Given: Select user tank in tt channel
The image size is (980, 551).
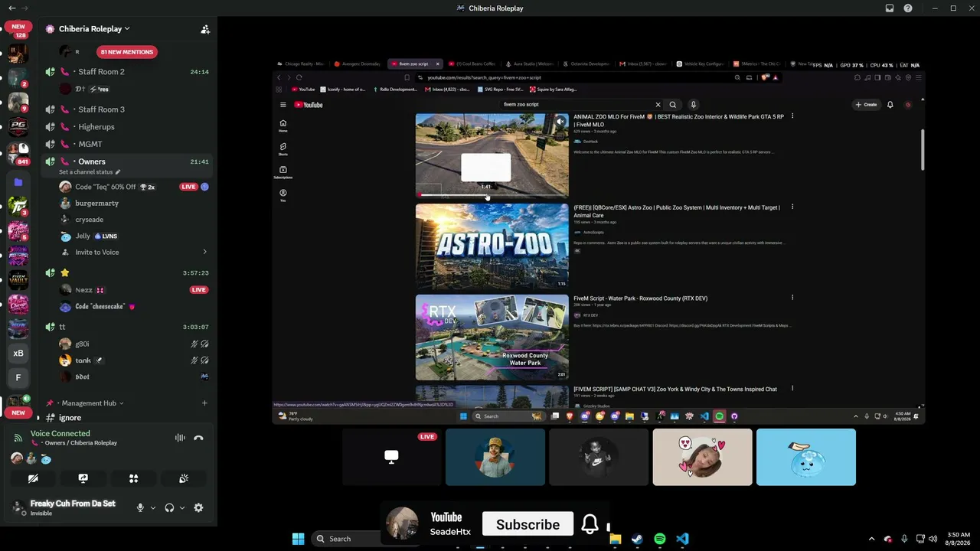Looking at the screenshot, I should click(83, 360).
